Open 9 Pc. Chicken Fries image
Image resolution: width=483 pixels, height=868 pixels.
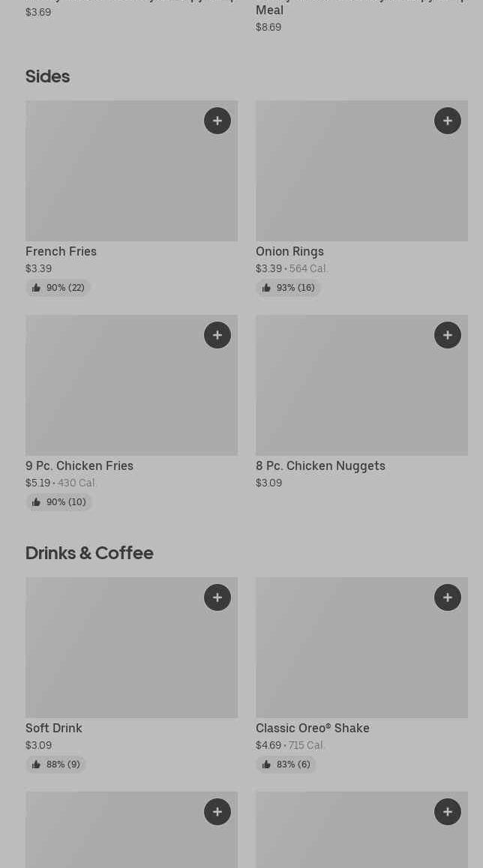point(112,394)
